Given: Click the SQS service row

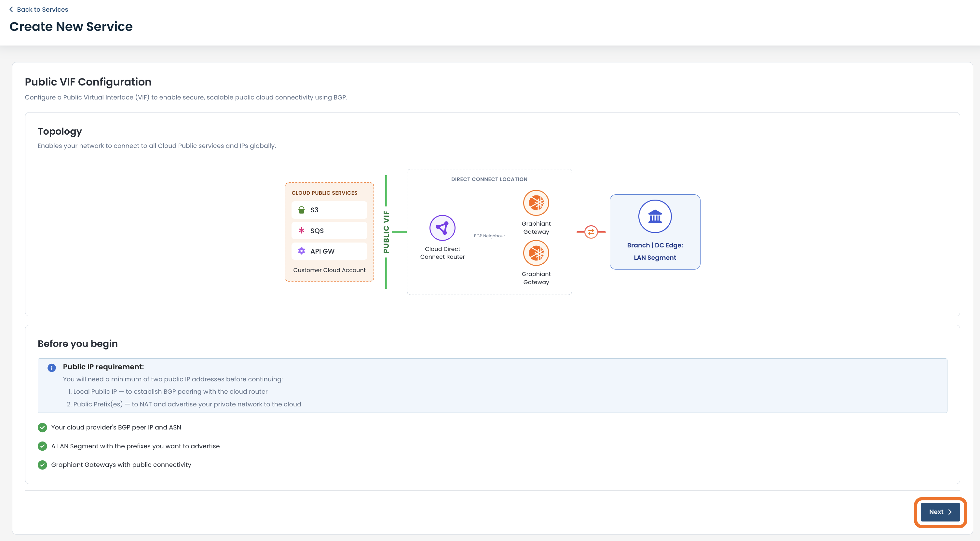Looking at the screenshot, I should coord(329,231).
